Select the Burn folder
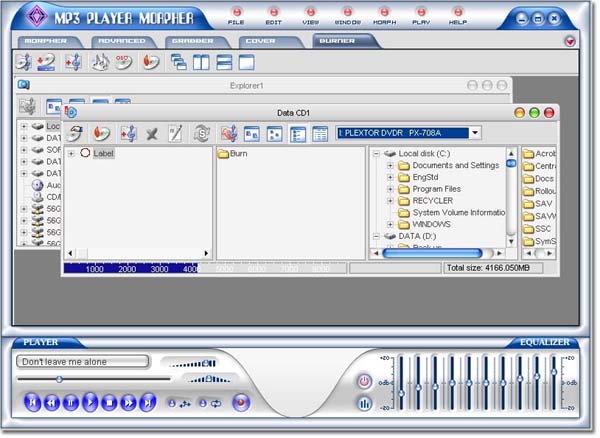This screenshot has height=438, width=600. (x=237, y=153)
